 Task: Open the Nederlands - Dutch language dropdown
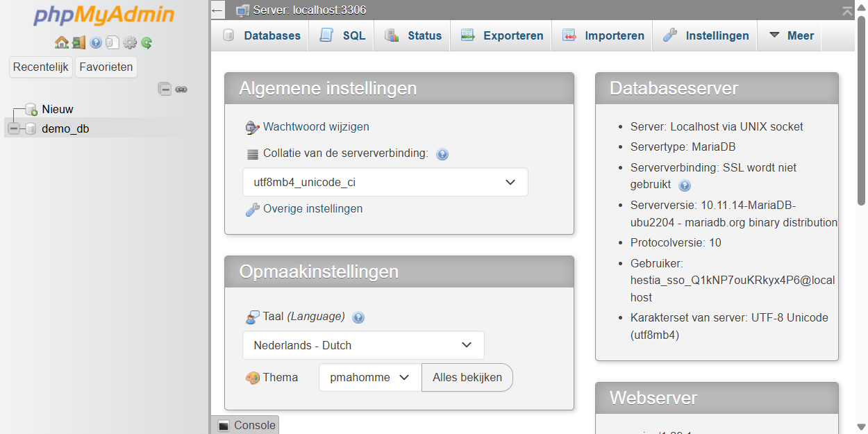tap(362, 345)
